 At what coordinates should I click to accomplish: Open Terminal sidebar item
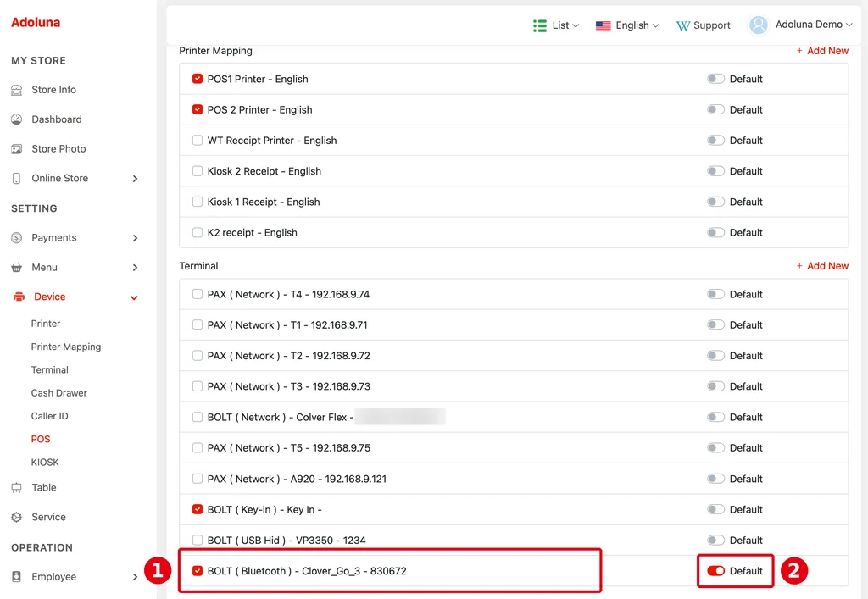50,370
